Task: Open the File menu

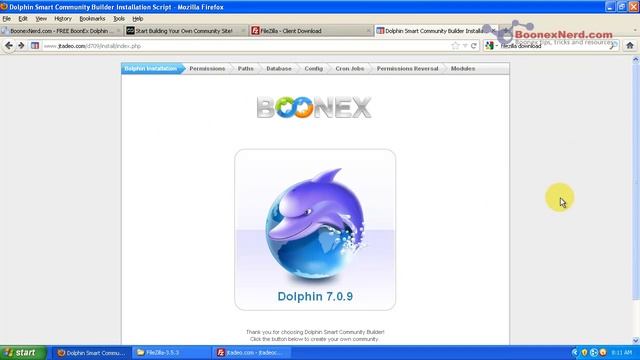Action: [7, 19]
